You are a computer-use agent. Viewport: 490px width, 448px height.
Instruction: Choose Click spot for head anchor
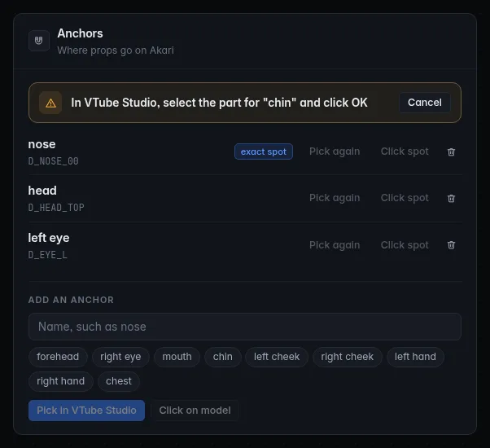pos(405,198)
